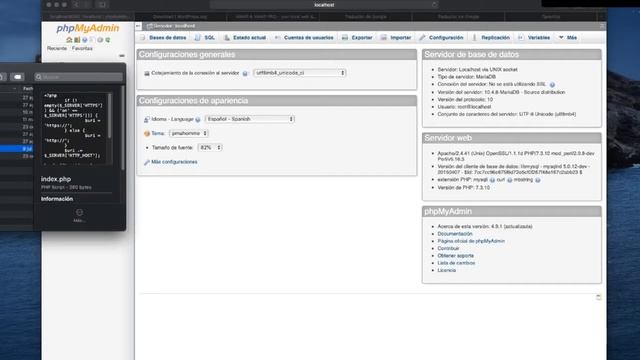Open help icon after curl extension

[x=510, y=180]
